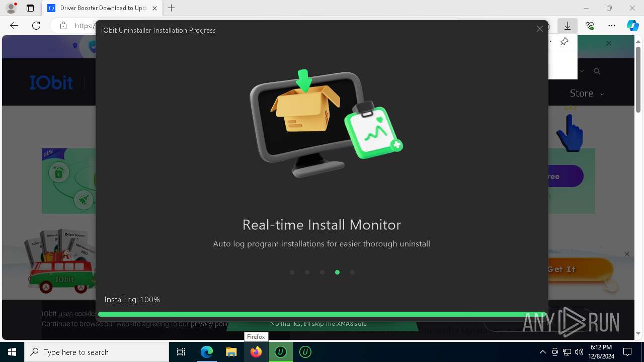
Task: Refresh the current Edge page
Action: click(x=36, y=26)
